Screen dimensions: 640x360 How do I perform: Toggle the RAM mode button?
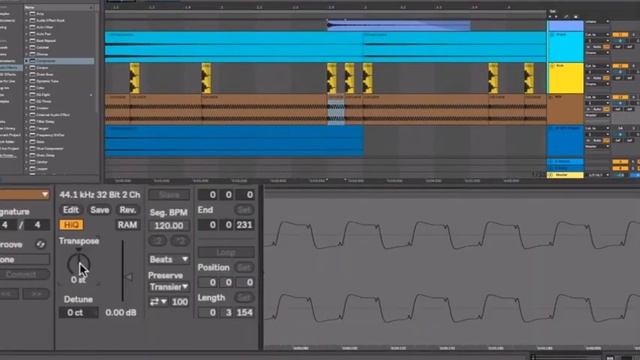127,225
